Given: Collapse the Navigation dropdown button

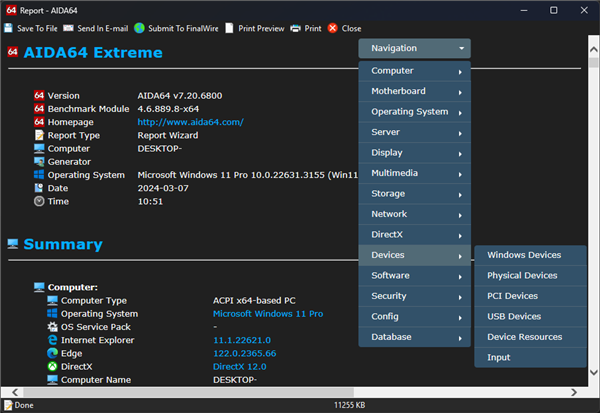Looking at the screenshot, I should point(414,48).
